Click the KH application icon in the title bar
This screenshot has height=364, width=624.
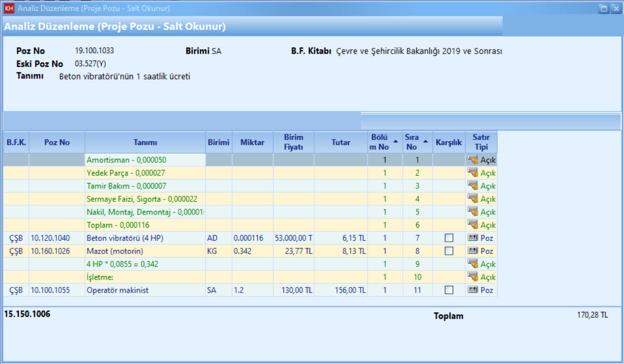pyautogui.click(x=8, y=8)
